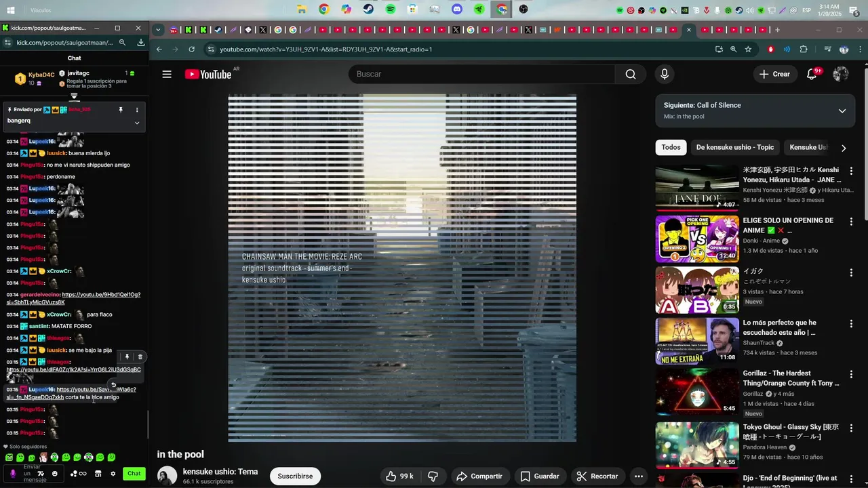Open the Chrome zoom magnifier icon

(733, 49)
